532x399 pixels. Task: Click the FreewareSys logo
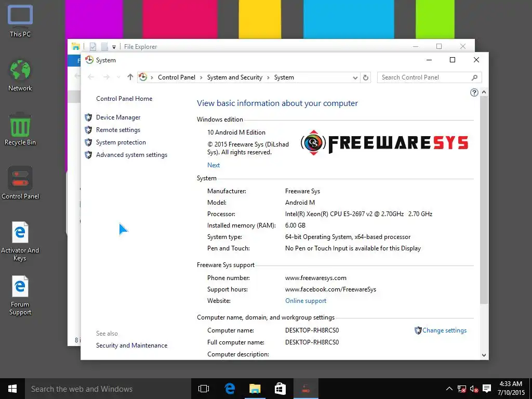point(384,142)
